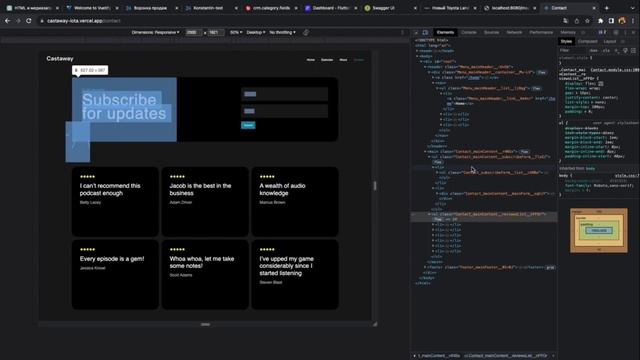This screenshot has width=640, height=360.
Task: Open the new tab plus button
Action: (x=607, y=8)
